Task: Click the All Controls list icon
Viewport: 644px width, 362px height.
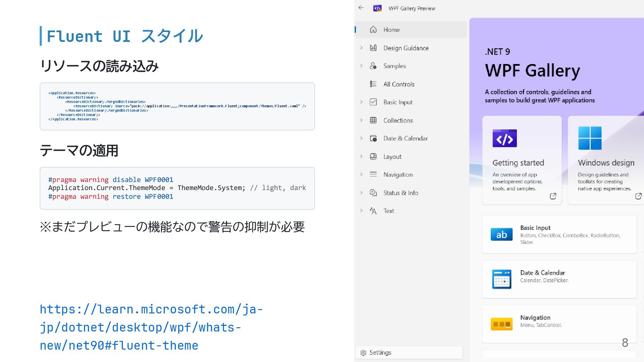Action: click(x=373, y=84)
